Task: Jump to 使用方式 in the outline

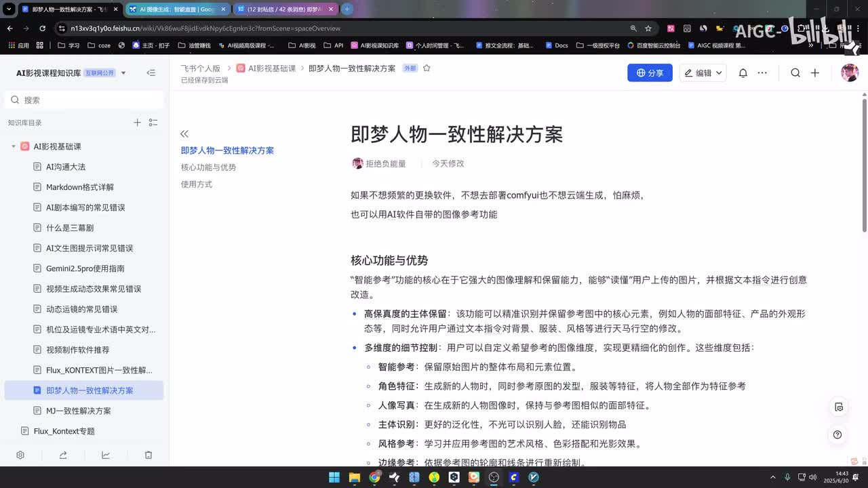Action: 197,184
